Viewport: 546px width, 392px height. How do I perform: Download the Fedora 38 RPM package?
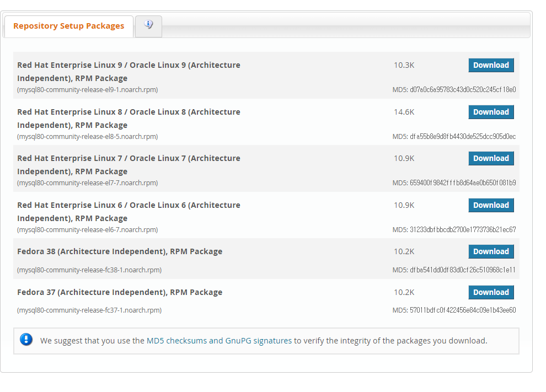click(491, 251)
